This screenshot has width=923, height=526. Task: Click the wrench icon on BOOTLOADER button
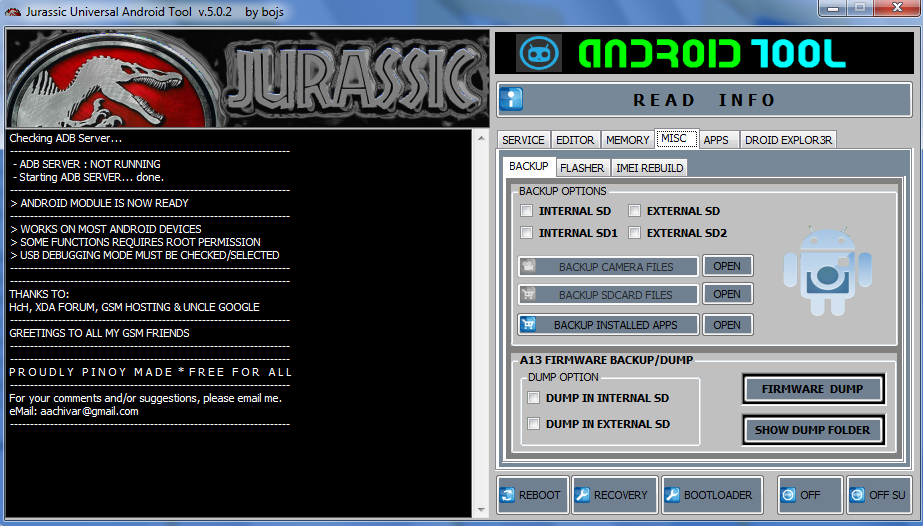672,495
